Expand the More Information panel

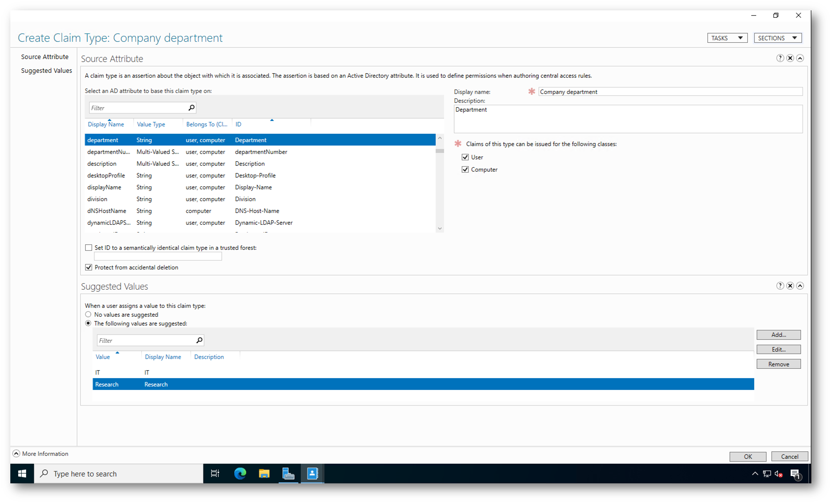point(16,453)
